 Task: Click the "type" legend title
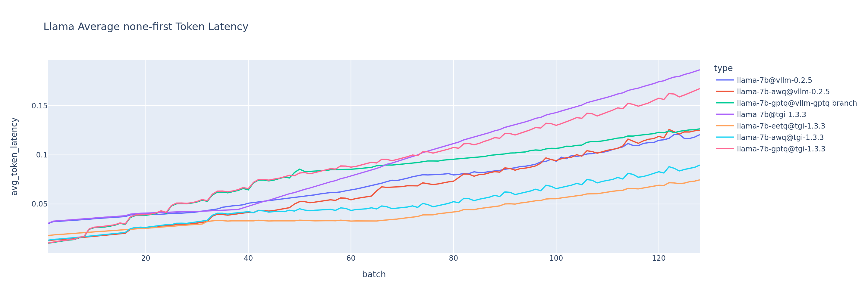point(723,68)
